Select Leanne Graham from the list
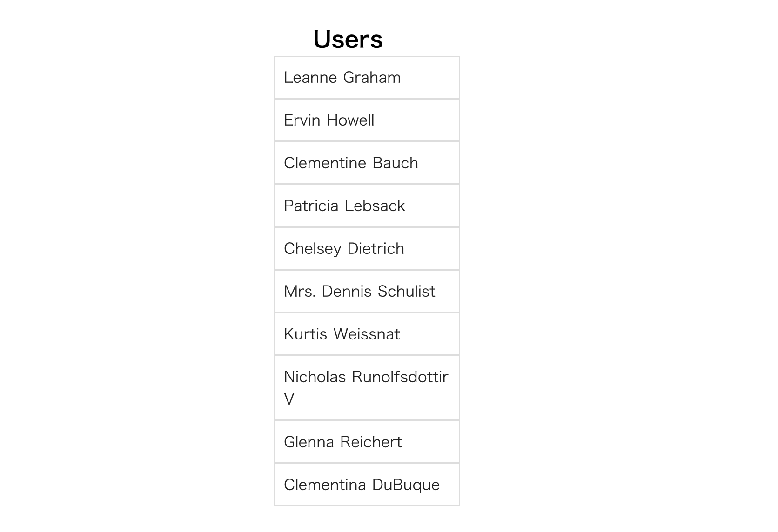This screenshot has height=532, width=778. pos(366,77)
